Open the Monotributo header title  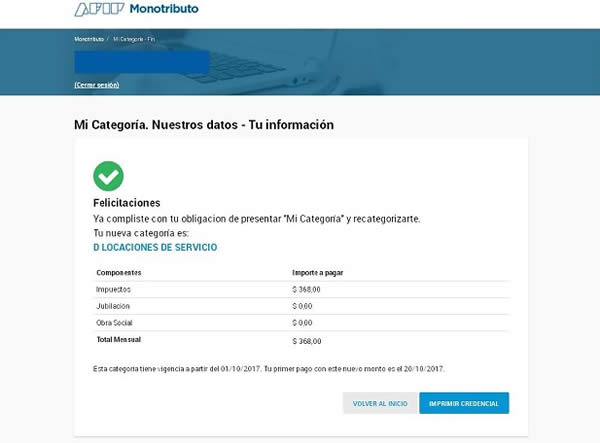(x=164, y=9)
